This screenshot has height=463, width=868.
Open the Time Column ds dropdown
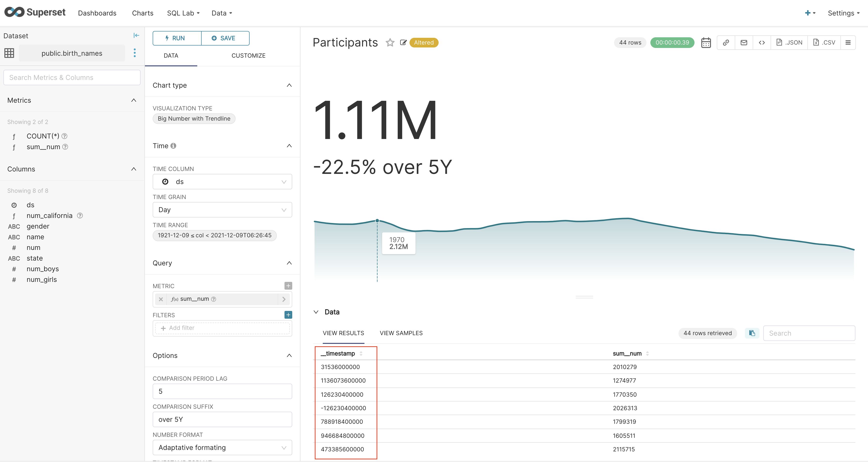click(222, 182)
